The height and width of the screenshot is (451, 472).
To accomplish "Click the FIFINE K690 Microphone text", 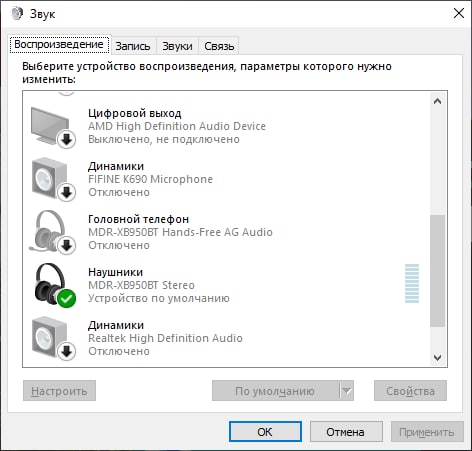I will tap(150, 179).
